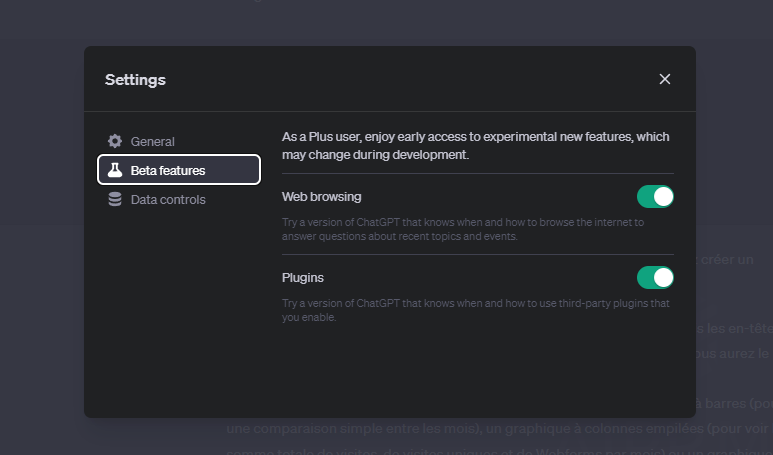This screenshot has width=773, height=455.
Task: Disable the Plugins toggle switch
Action: (x=655, y=278)
